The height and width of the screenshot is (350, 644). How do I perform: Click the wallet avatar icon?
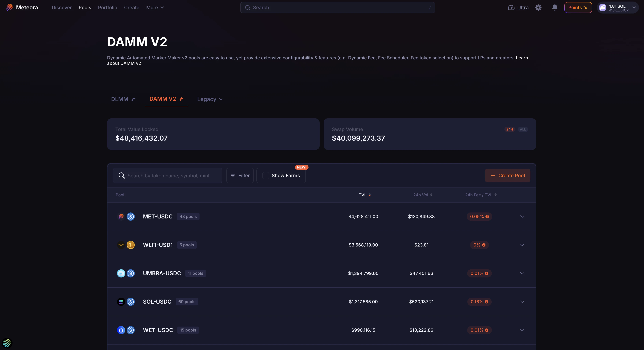point(602,8)
